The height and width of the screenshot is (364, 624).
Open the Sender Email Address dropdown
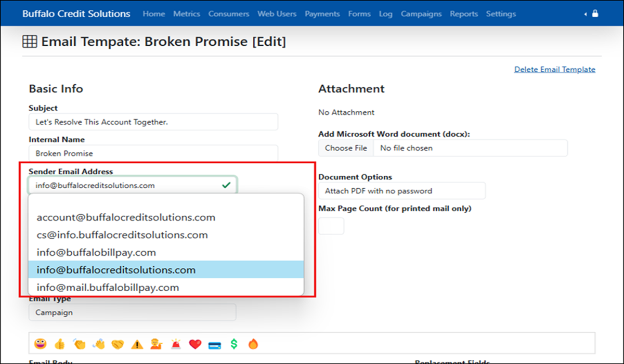pos(133,185)
